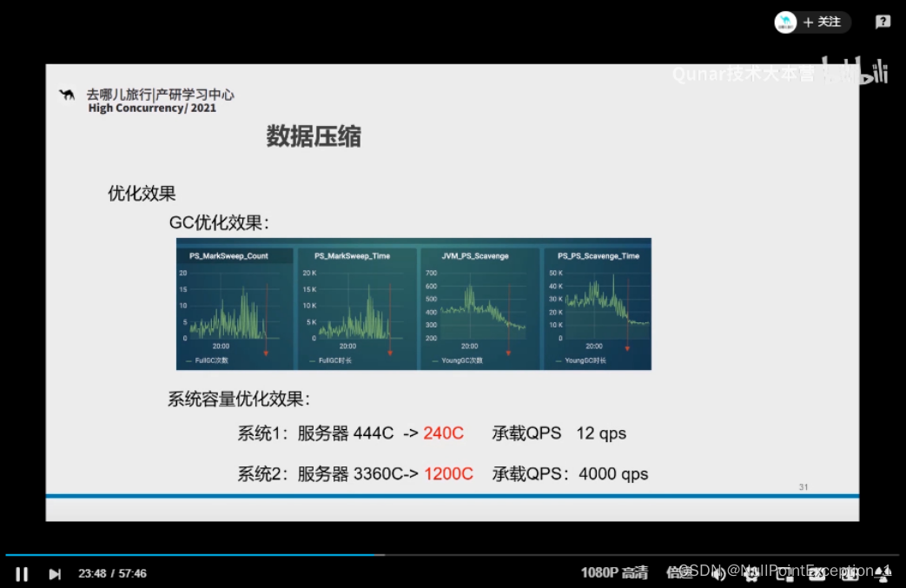The image size is (906, 588).
Task: Click the GC优化效果 heading
Action: coord(219,222)
